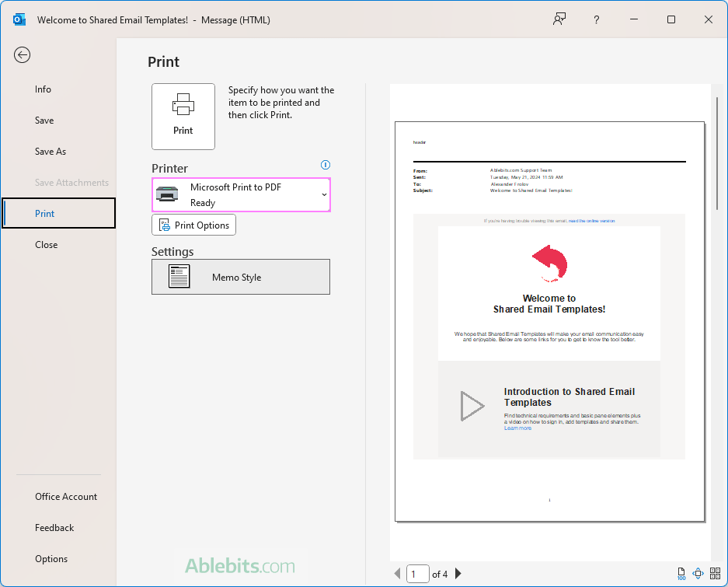The height and width of the screenshot is (587, 728).
Task: Click Close in the sidebar
Action: click(46, 244)
